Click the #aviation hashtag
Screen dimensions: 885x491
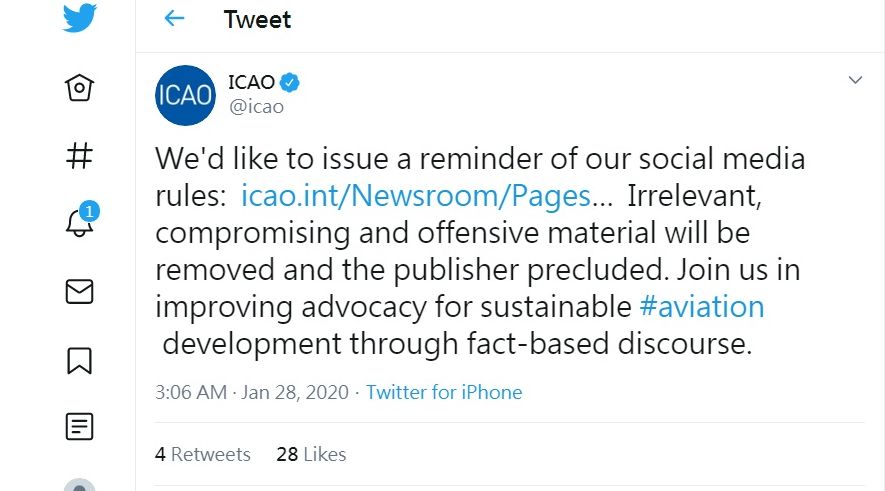[701, 306]
